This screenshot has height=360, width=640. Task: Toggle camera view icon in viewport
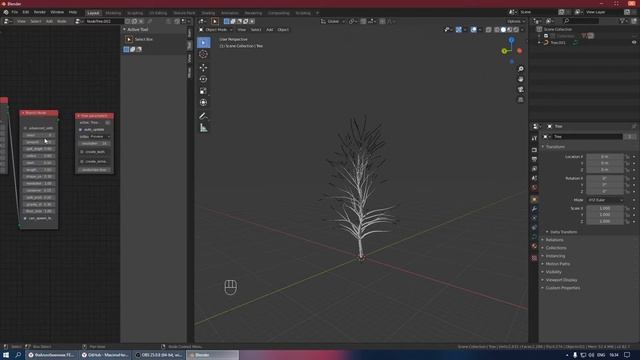[521, 89]
